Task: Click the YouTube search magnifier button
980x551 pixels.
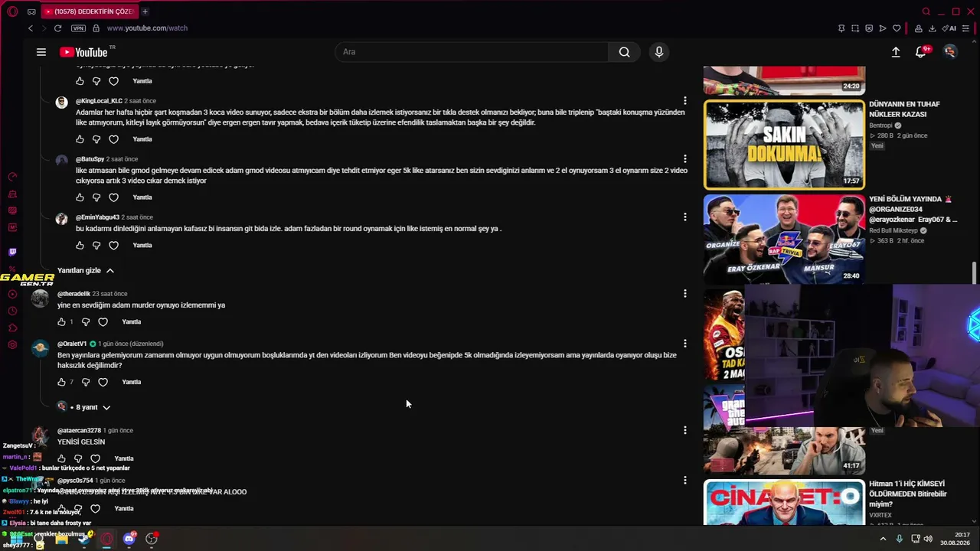Action: click(x=625, y=52)
